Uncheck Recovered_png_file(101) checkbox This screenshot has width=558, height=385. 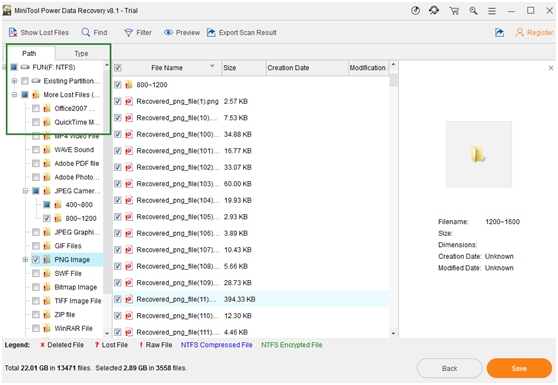[118, 151]
